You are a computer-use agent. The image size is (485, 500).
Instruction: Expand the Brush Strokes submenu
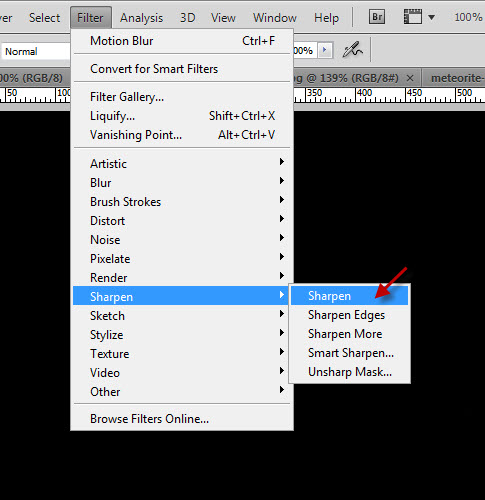[x=182, y=202]
